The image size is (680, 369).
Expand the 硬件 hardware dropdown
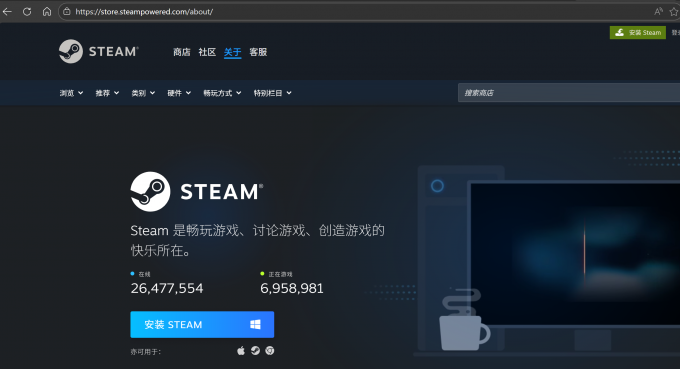[179, 93]
